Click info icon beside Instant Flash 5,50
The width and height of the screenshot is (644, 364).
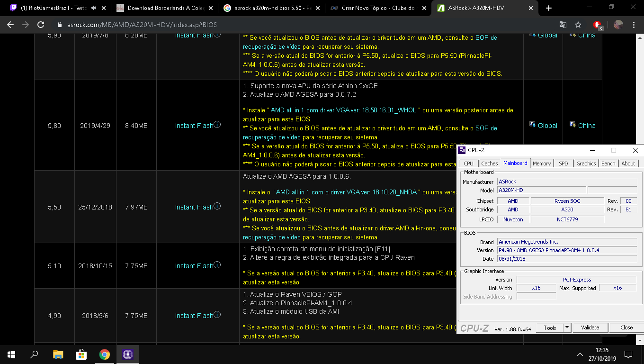coord(217,206)
